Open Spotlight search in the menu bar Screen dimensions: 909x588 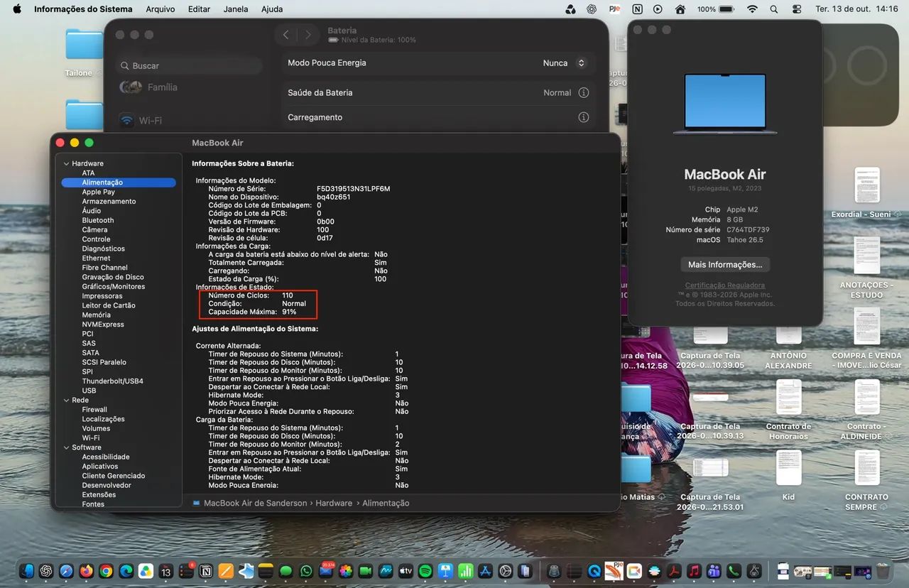[x=774, y=9]
